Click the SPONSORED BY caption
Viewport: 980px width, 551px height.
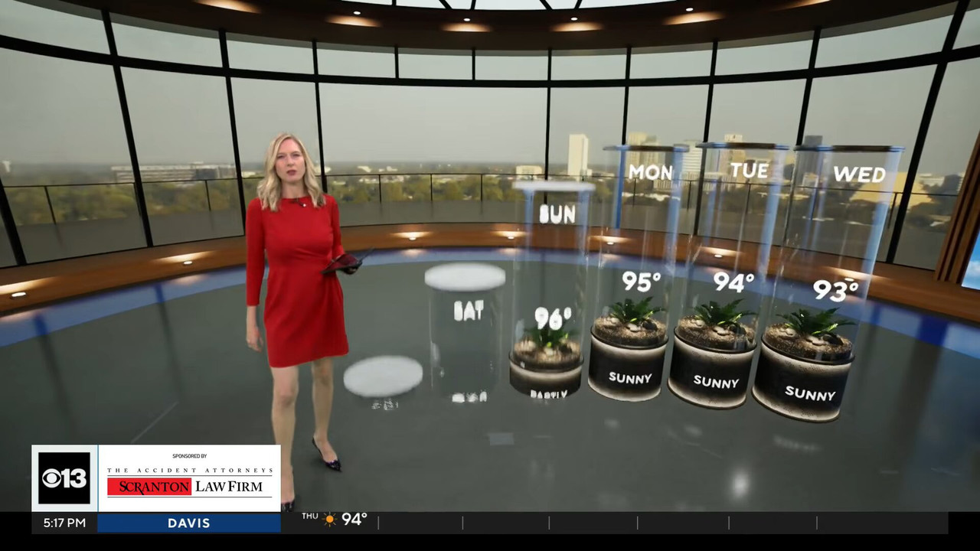pyautogui.click(x=189, y=456)
